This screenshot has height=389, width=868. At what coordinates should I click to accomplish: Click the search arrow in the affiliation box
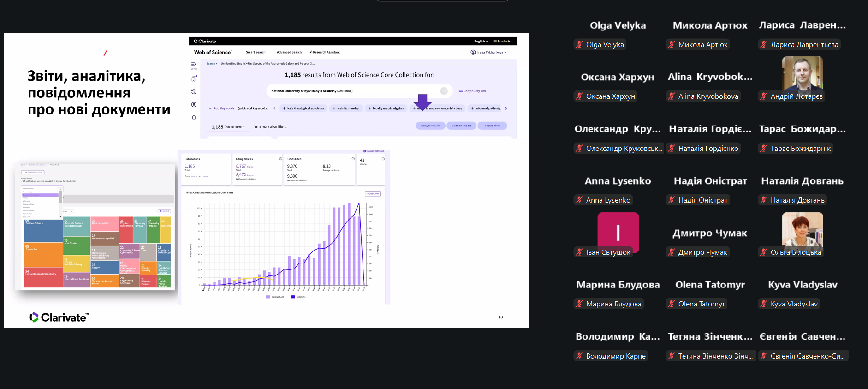tap(444, 91)
